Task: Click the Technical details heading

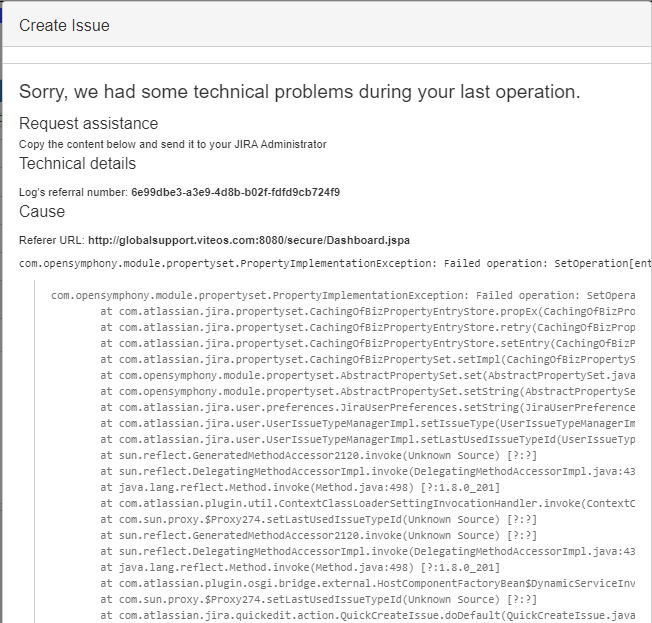Action: [77, 163]
